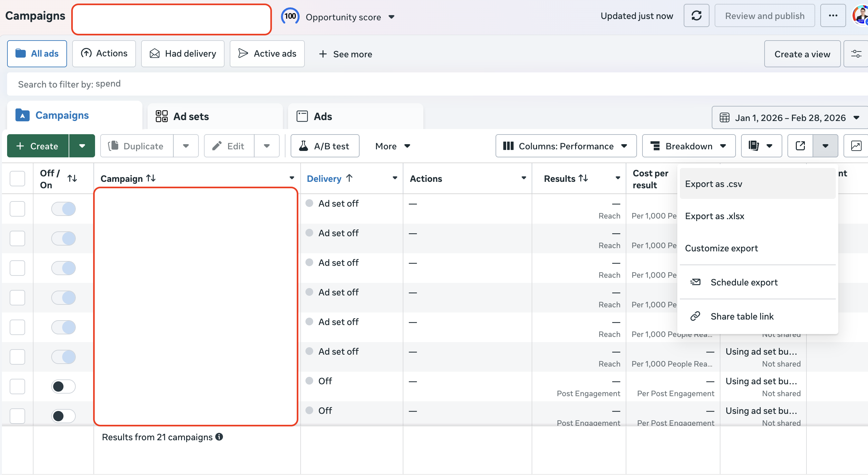The image size is (868, 475).
Task: View charts with the chart icon
Action: (856, 146)
